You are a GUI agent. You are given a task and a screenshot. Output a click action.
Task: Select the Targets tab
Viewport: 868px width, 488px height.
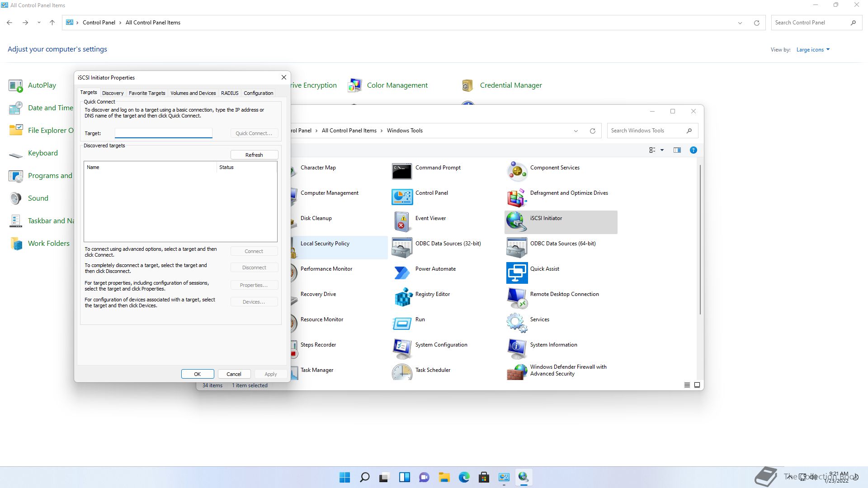point(89,92)
